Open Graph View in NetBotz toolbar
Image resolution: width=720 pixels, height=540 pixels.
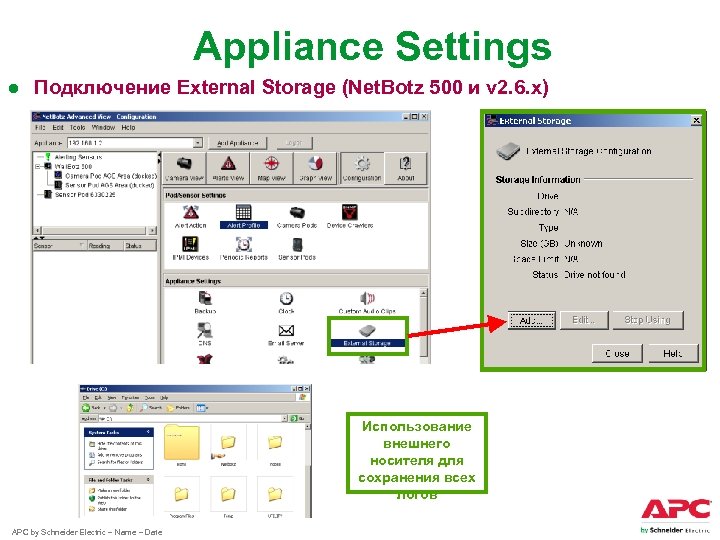[315, 169]
